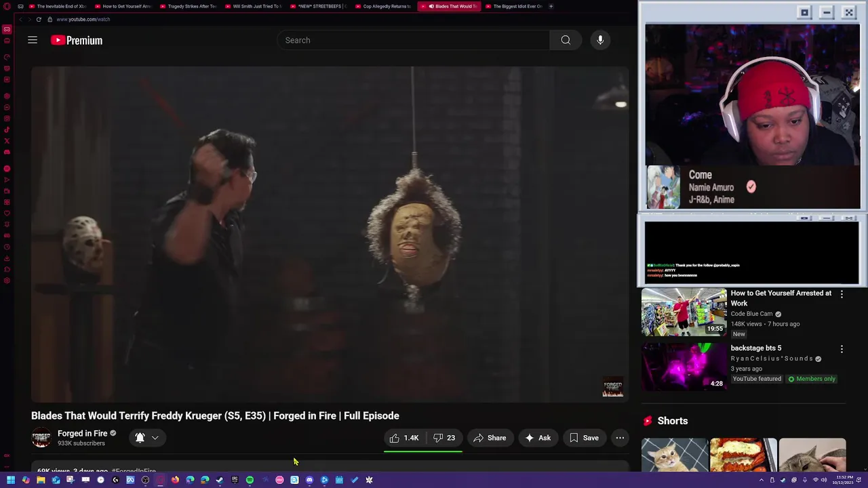The width and height of the screenshot is (868, 488).
Task: Open the Share dialog for the video
Action: (x=490, y=438)
